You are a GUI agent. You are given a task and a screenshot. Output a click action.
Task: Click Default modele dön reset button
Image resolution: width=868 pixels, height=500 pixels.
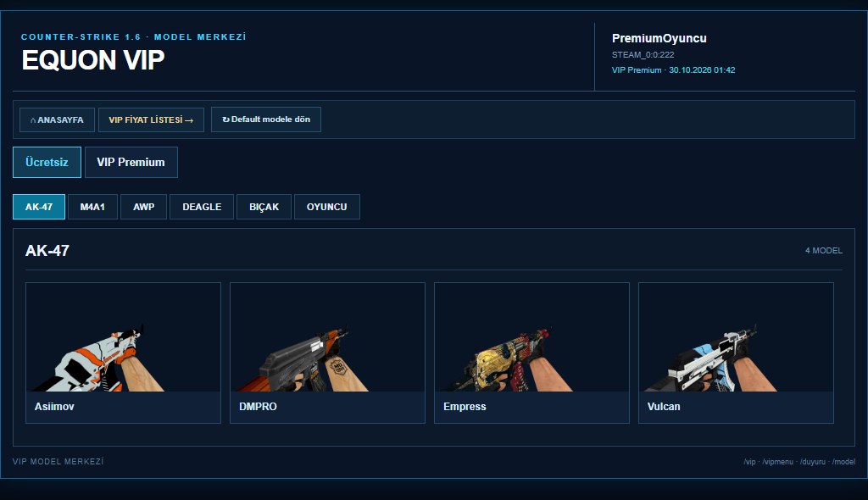265,119
